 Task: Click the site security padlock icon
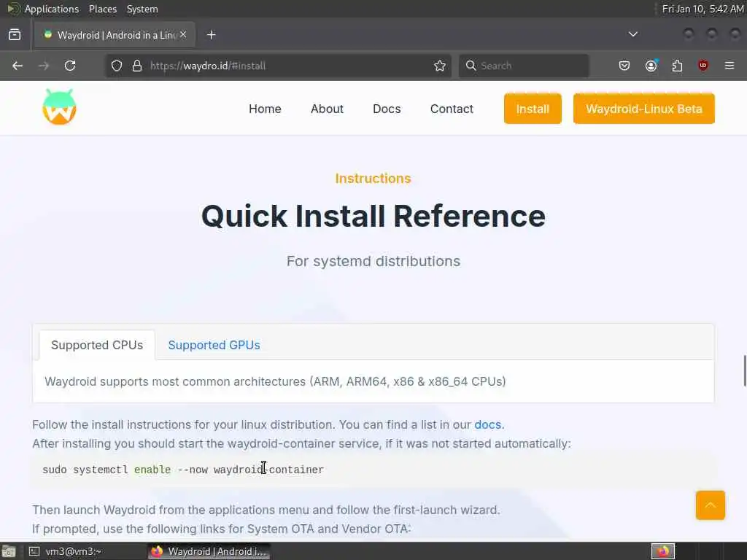[x=137, y=66]
